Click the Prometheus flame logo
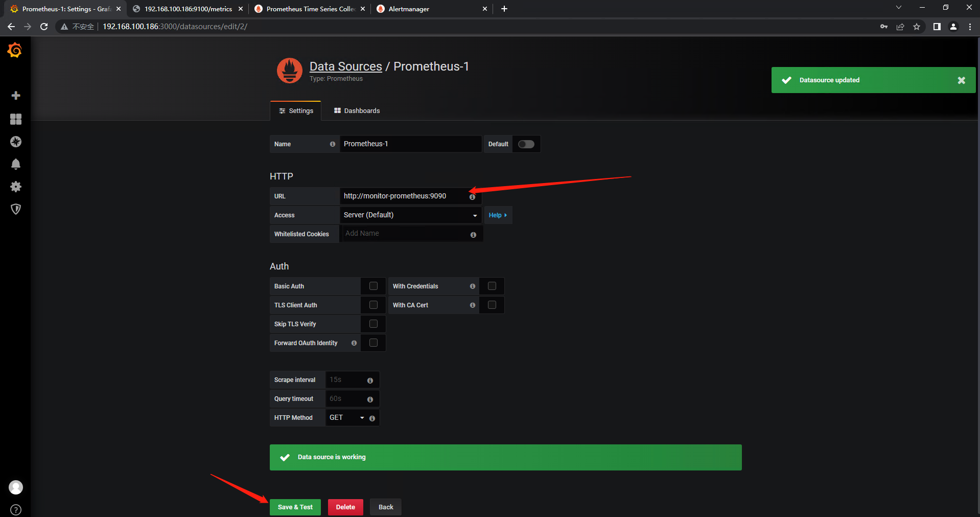The image size is (980, 517). pyautogui.click(x=290, y=71)
